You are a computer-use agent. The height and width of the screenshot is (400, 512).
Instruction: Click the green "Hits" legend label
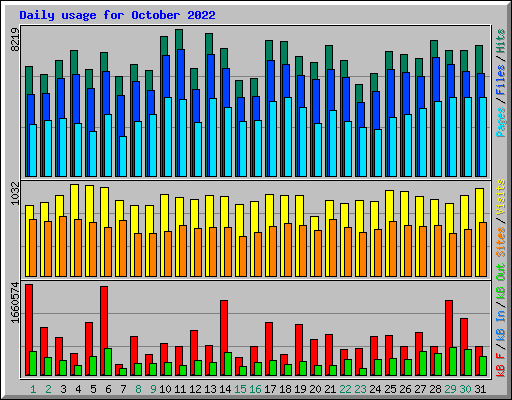tap(500, 41)
